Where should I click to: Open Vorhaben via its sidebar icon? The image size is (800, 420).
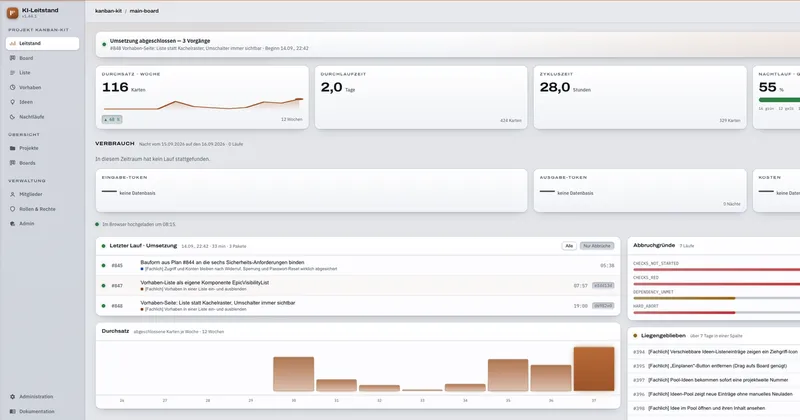(13, 87)
